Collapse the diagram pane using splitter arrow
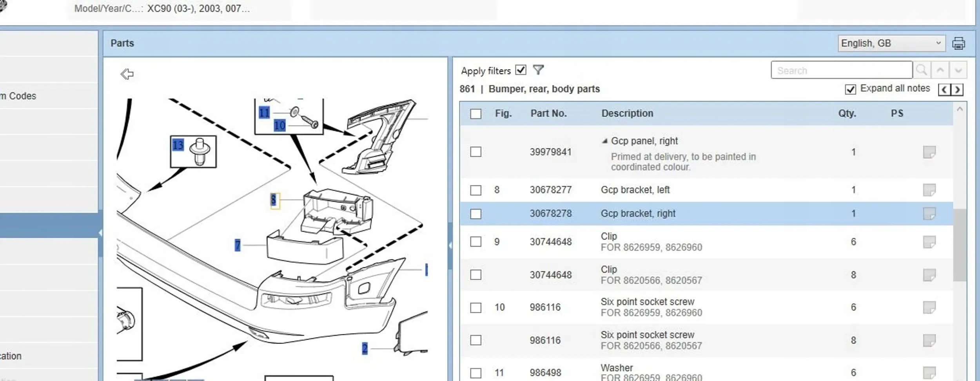980x381 pixels. [450, 246]
